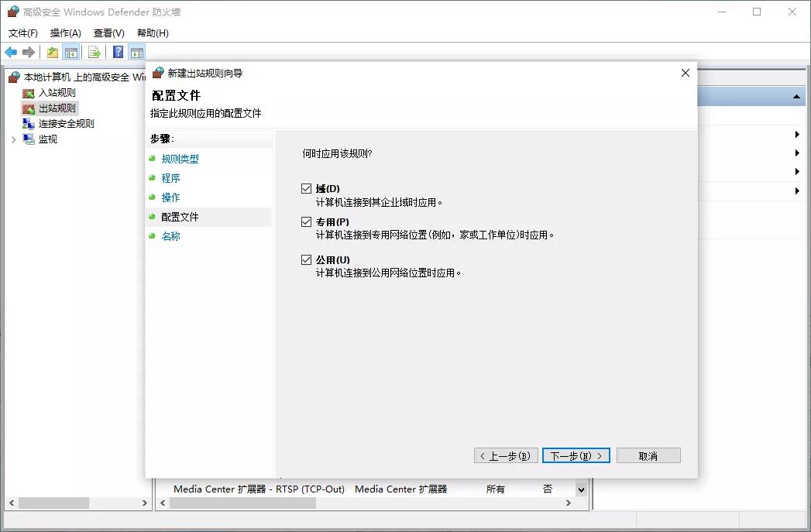Click the 取消 button to close the wizard
811x532 pixels.
point(648,455)
